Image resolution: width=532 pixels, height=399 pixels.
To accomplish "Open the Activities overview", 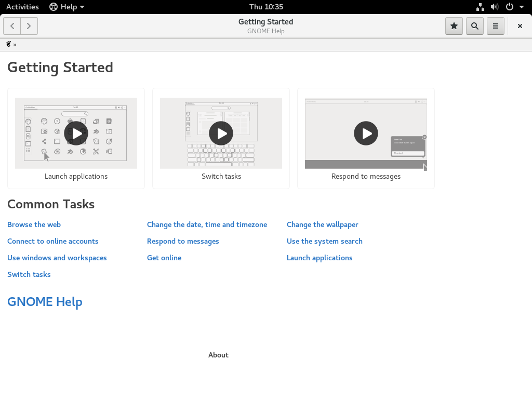I will coord(22,7).
